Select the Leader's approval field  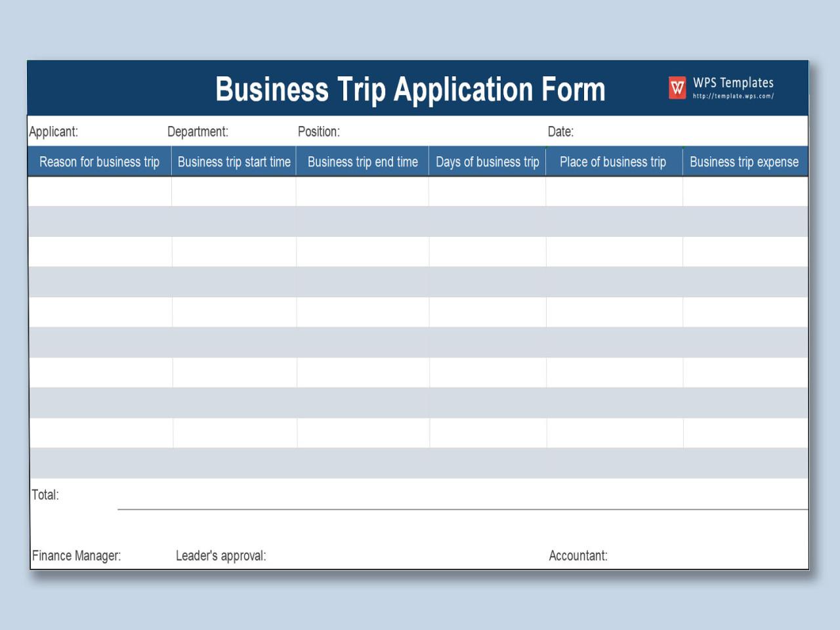(x=220, y=555)
